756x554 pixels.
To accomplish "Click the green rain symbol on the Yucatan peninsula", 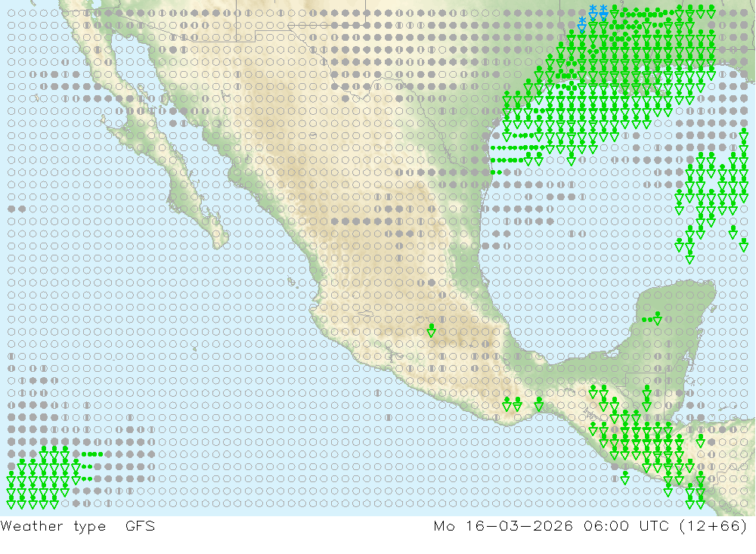I will click(x=652, y=318).
